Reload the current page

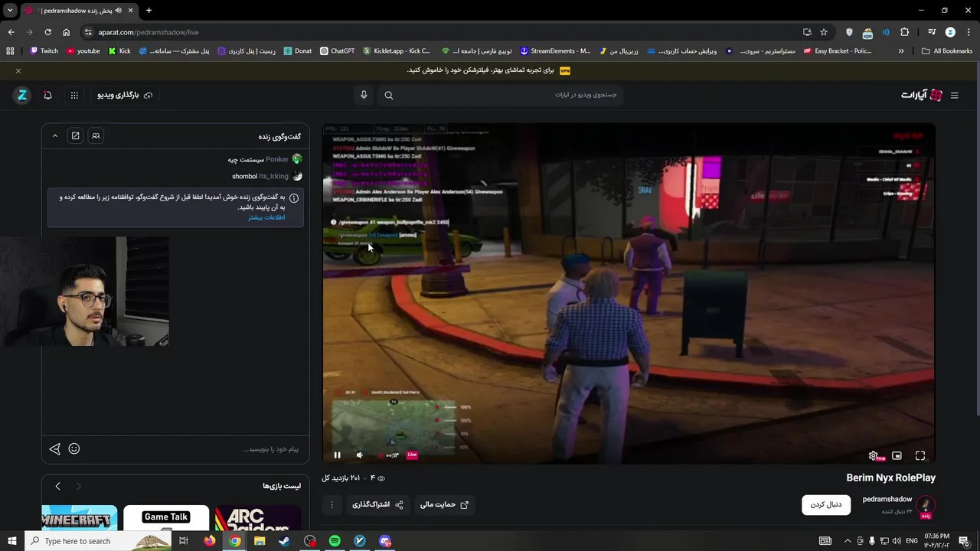[47, 32]
